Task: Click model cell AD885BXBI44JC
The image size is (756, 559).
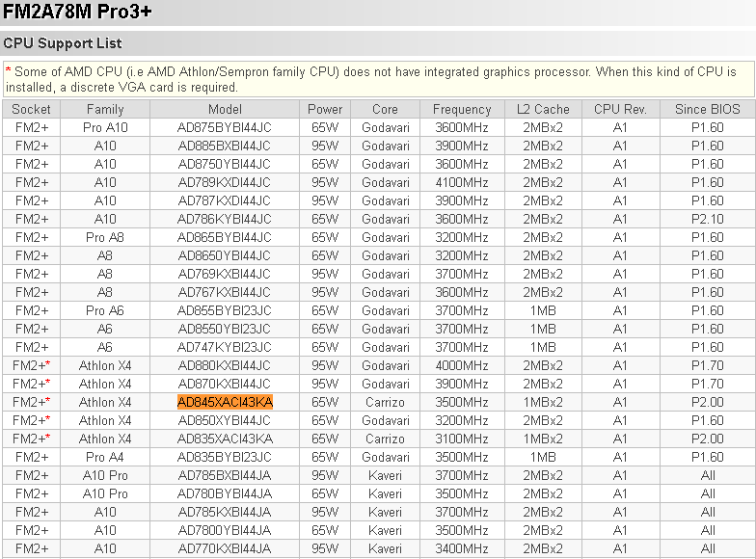Action: click(225, 146)
